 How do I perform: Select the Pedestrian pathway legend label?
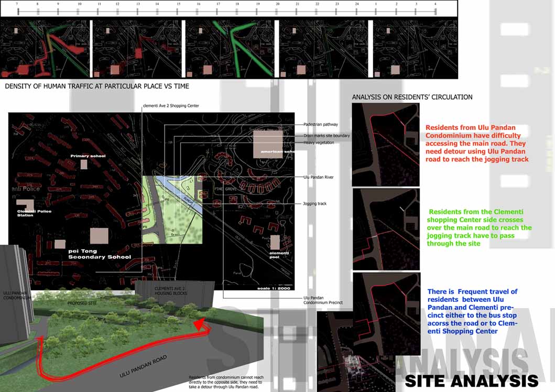321,124
